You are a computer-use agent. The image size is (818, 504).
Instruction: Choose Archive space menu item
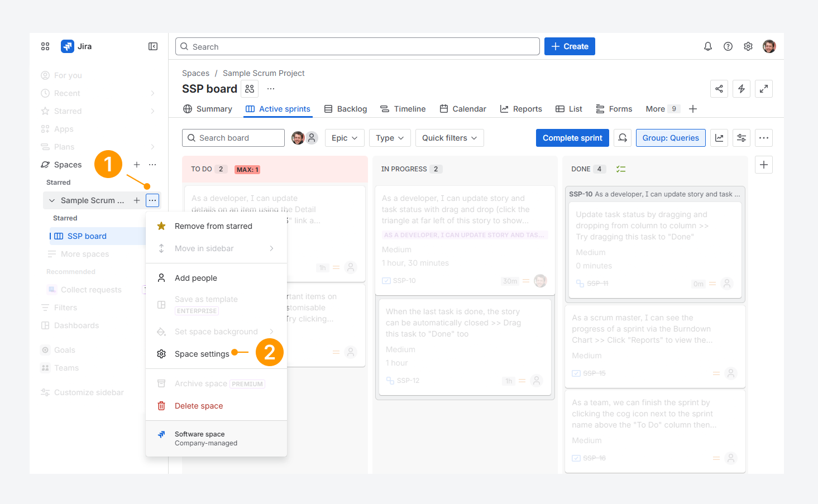(x=217, y=383)
